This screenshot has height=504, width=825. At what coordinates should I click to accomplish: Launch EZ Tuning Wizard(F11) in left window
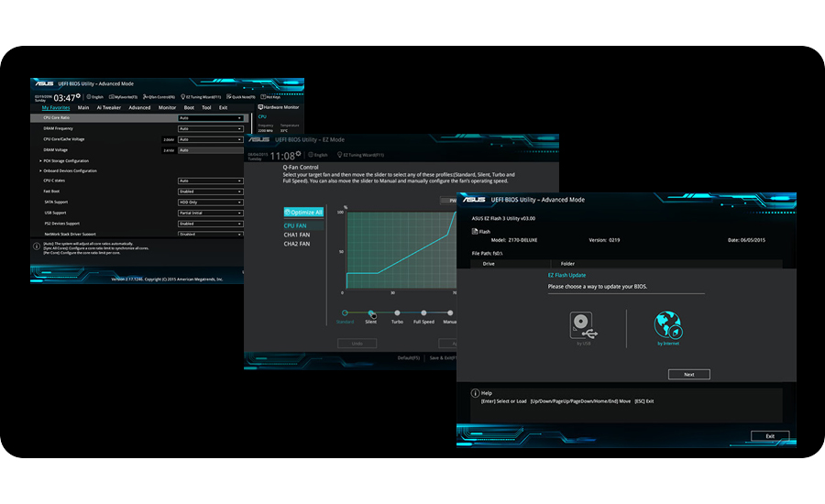coord(201,97)
